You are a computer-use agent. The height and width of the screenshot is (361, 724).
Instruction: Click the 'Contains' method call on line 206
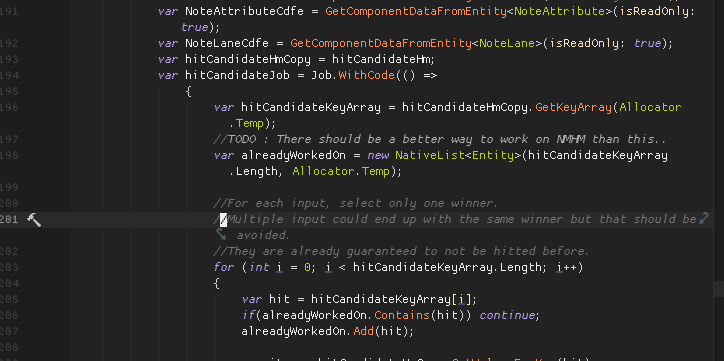coord(402,315)
